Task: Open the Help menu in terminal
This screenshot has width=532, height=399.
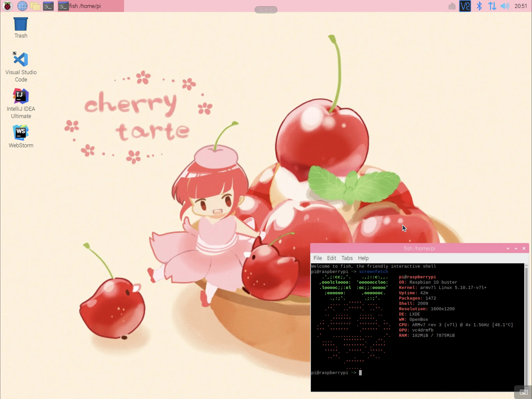Action: [363, 258]
